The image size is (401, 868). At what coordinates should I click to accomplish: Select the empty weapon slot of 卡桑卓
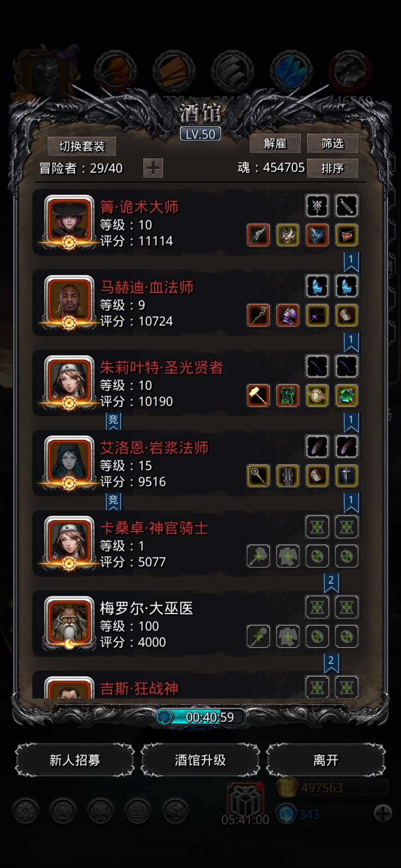[258, 556]
